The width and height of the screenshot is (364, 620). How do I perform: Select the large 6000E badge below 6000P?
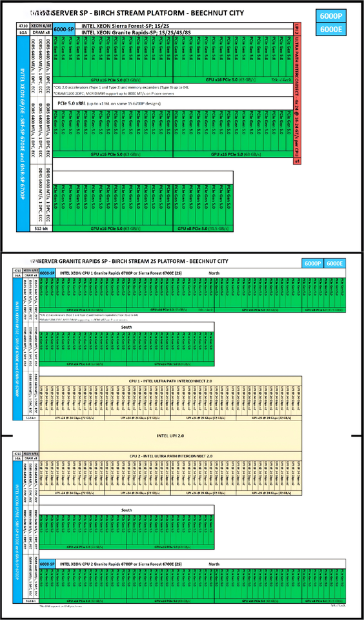coord(331,30)
